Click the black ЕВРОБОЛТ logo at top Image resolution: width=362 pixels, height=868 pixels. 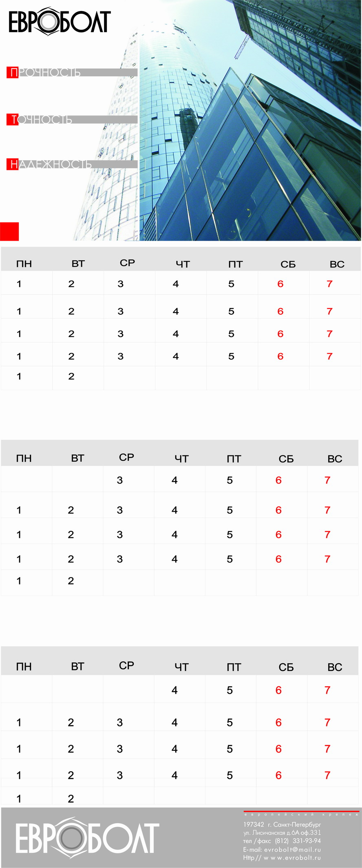60,22
